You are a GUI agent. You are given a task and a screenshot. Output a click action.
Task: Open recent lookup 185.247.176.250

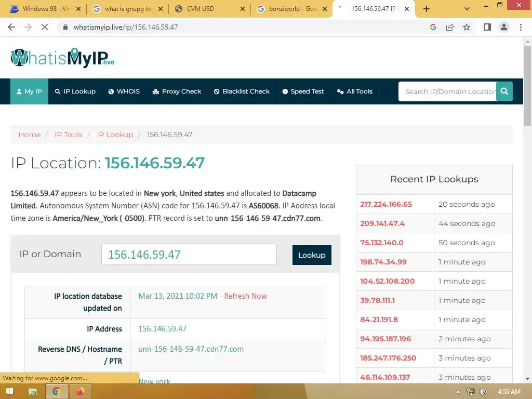[x=388, y=358]
